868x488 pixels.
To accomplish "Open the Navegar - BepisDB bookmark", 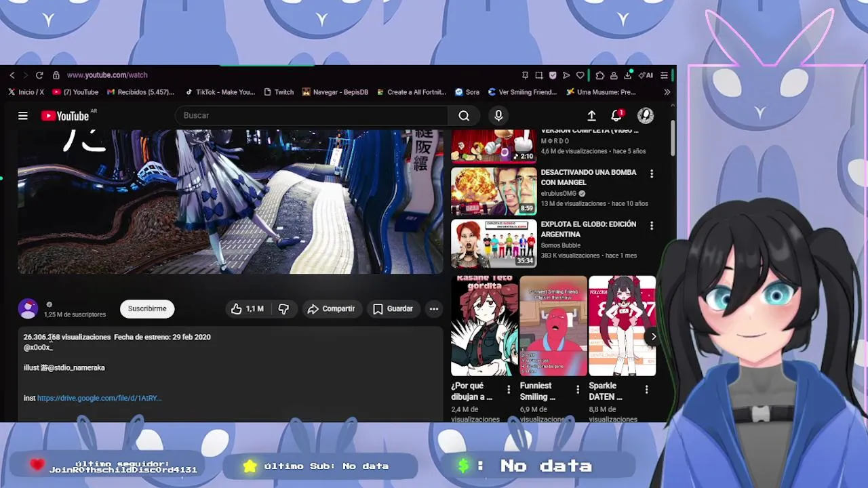I will pyautogui.click(x=335, y=92).
